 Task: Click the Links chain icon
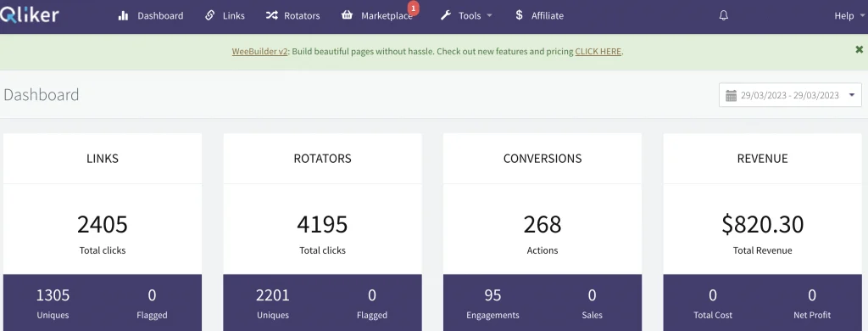(210, 15)
